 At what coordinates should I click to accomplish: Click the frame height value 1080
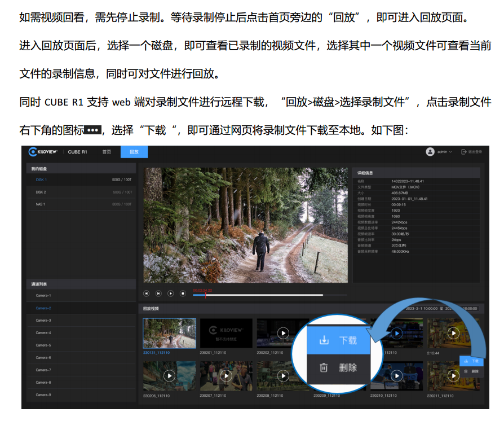coord(396,216)
